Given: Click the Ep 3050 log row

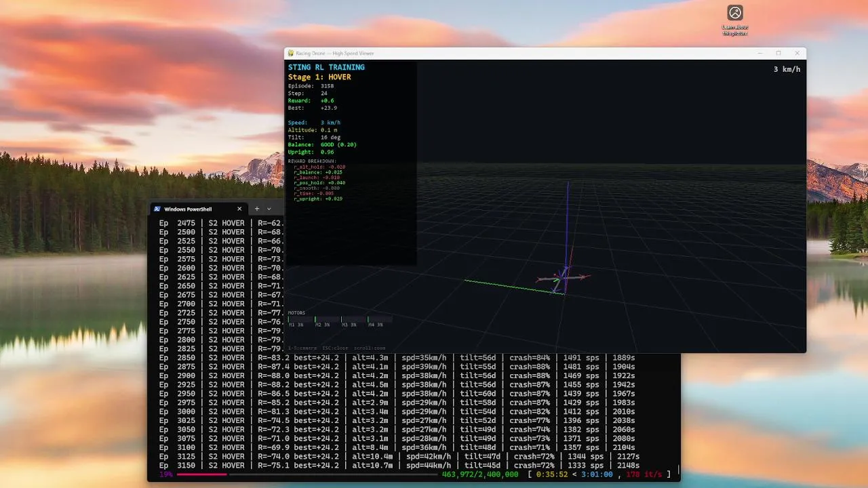Looking at the screenshot, I should click(x=397, y=430).
